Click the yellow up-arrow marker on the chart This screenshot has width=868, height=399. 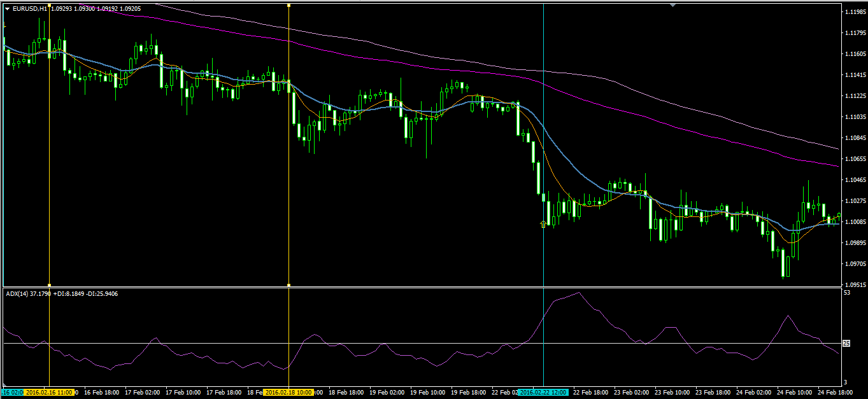pos(543,224)
